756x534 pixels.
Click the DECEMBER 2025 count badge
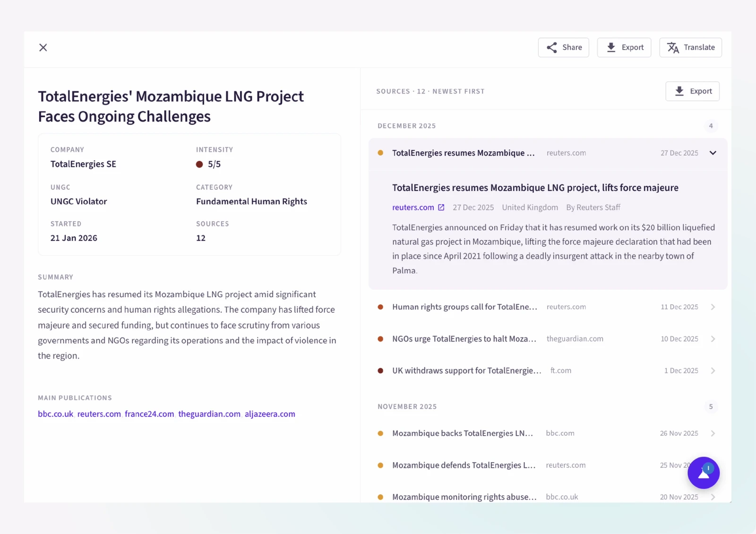tap(711, 126)
